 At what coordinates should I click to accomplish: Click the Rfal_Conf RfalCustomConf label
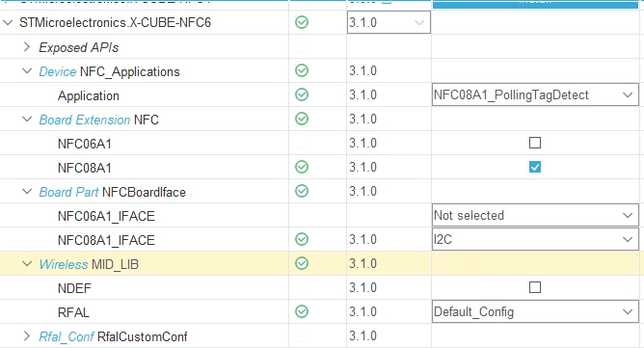click(113, 336)
